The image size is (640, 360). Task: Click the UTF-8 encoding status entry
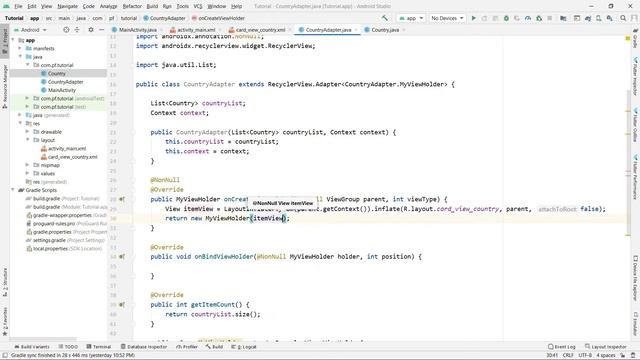584,355
